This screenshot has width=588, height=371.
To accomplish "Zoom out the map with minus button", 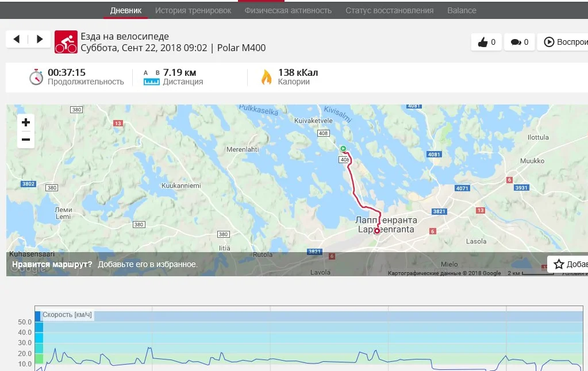I will (x=26, y=140).
